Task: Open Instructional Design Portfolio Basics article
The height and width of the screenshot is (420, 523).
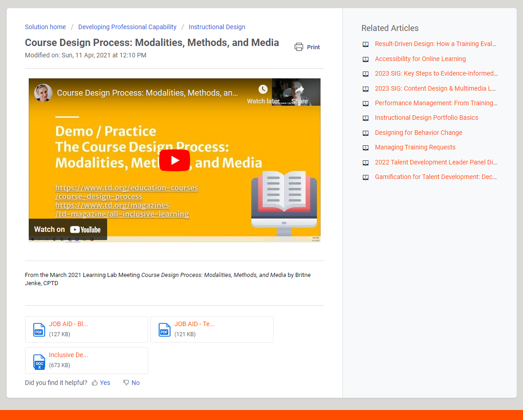Action: pyautogui.click(x=426, y=118)
